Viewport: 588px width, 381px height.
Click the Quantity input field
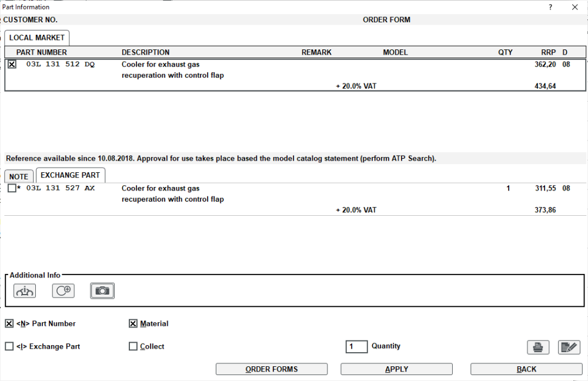(x=357, y=346)
